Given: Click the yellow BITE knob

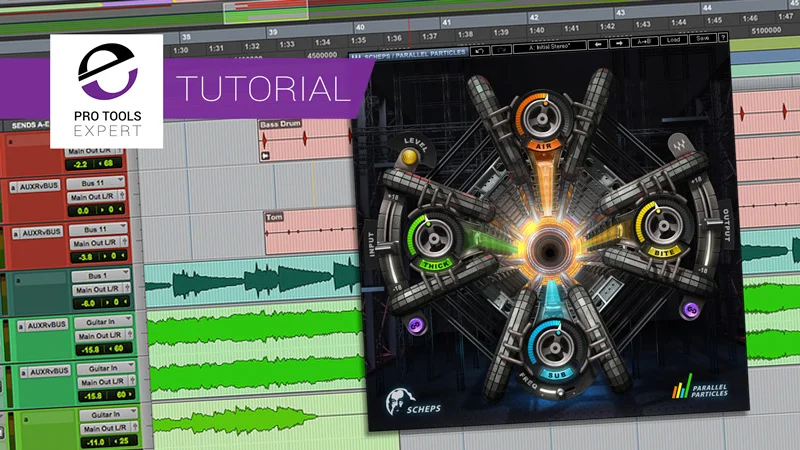Looking at the screenshot, I should tap(662, 226).
